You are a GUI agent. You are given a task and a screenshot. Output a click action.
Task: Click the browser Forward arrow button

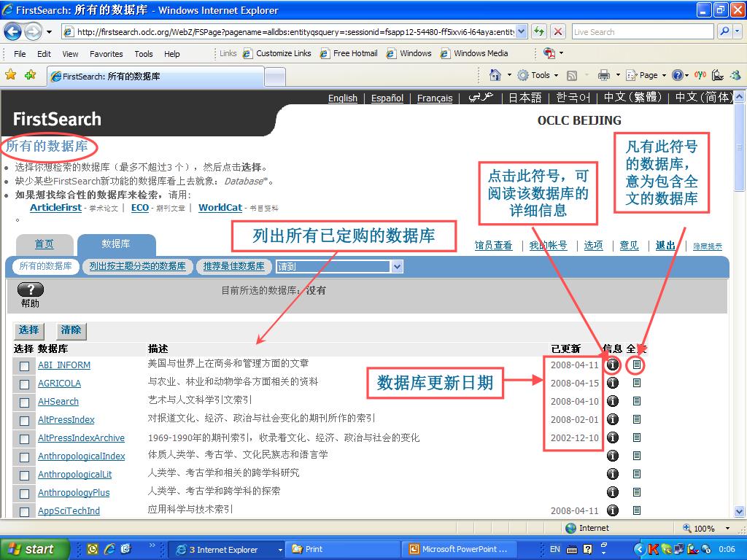[32, 32]
